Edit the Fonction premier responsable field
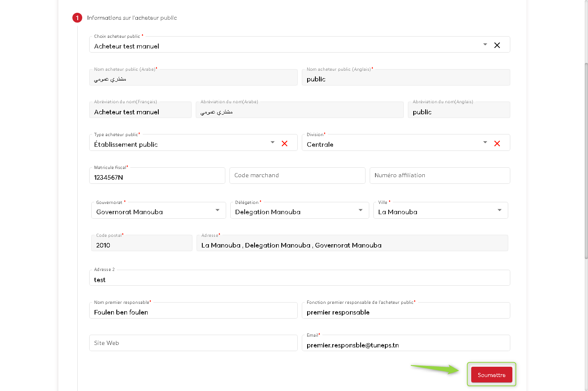This screenshot has width=588, height=391. pos(405,312)
